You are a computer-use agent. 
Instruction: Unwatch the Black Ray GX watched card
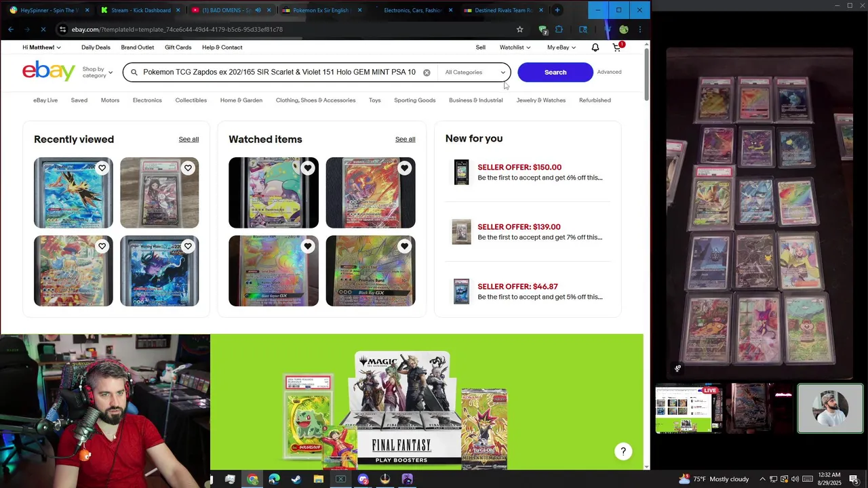(x=405, y=246)
